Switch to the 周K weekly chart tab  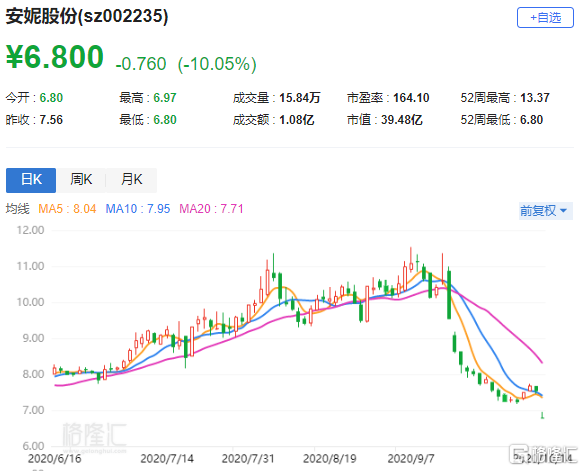click(x=81, y=180)
